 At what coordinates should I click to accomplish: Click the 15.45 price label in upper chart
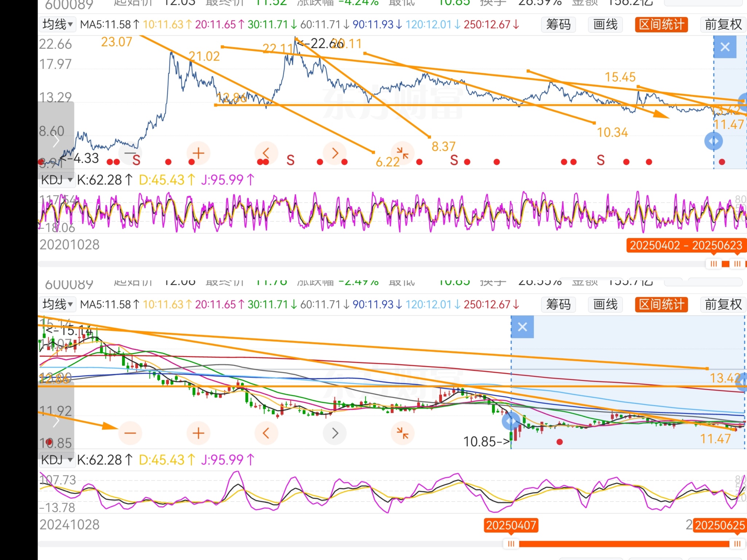(x=620, y=77)
